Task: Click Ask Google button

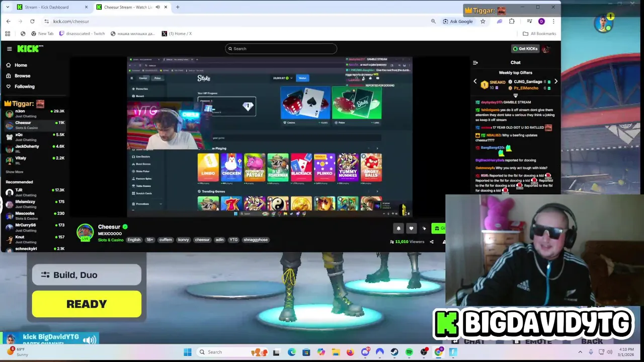Action: 458,21
